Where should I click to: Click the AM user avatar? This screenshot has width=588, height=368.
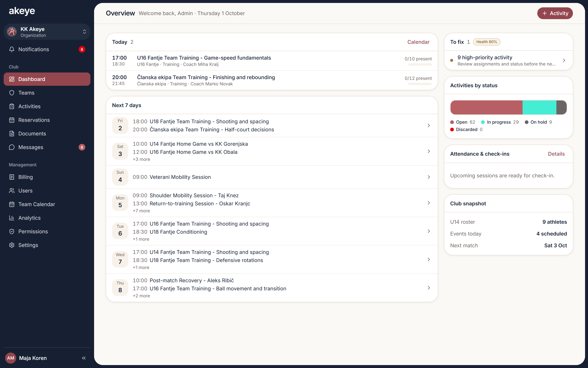10,358
